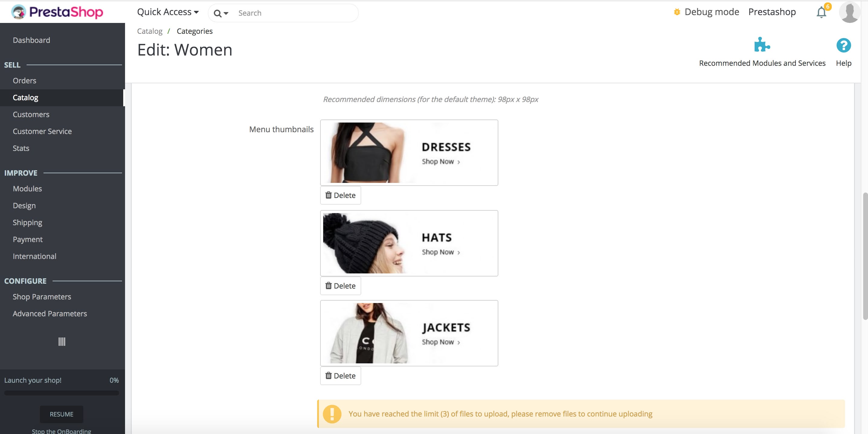Click the Prestashop shop name link

[772, 12]
